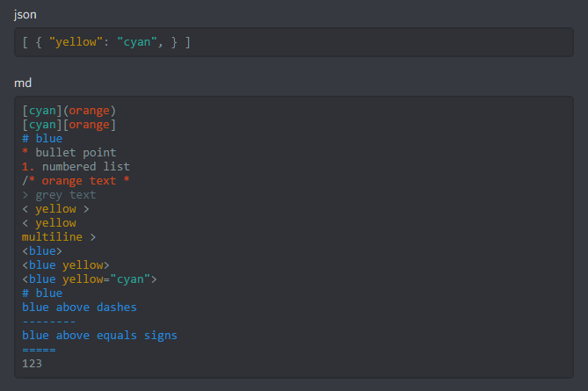The image size is (588, 391).
Task: Select the "/* orange text *" comment line
Action: pos(76,180)
